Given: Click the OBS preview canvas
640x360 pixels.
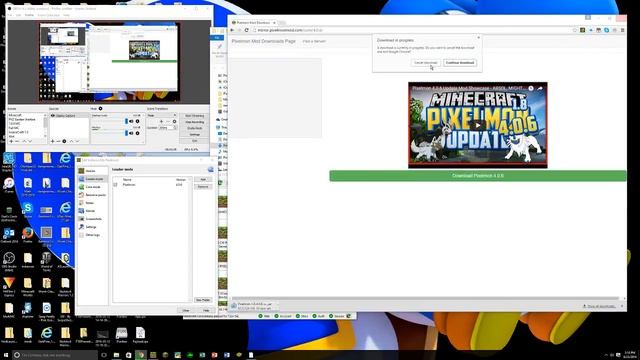Looking at the screenshot, I should (109, 62).
